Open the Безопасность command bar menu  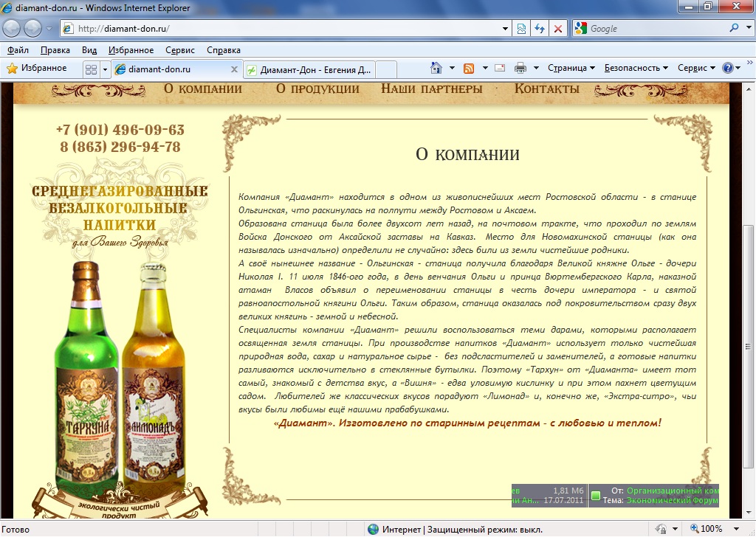[636, 68]
